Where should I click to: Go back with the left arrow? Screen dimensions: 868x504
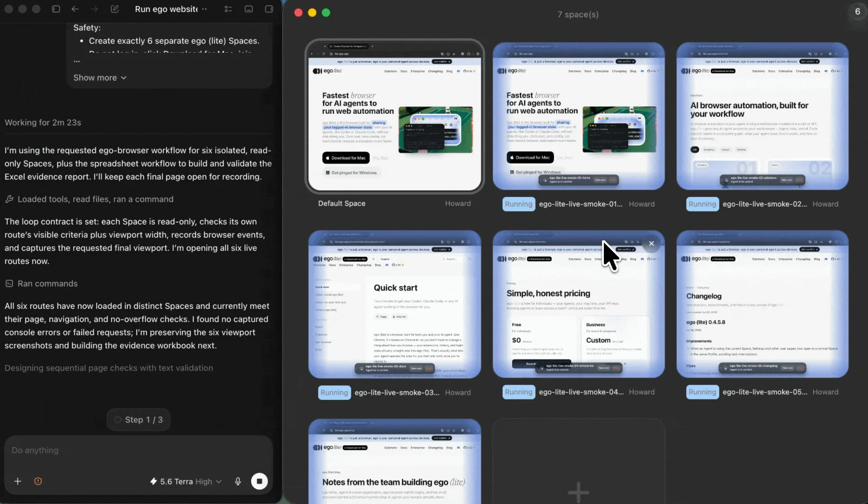point(75,9)
